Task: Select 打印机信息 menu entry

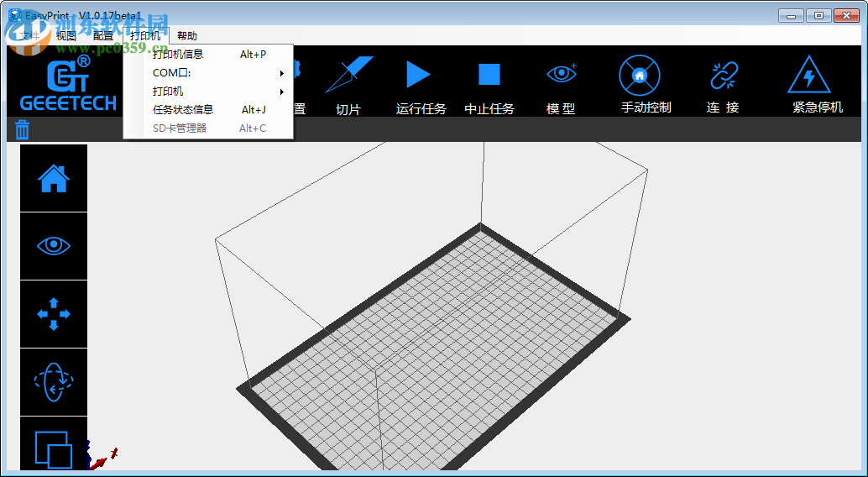Action: click(208, 55)
